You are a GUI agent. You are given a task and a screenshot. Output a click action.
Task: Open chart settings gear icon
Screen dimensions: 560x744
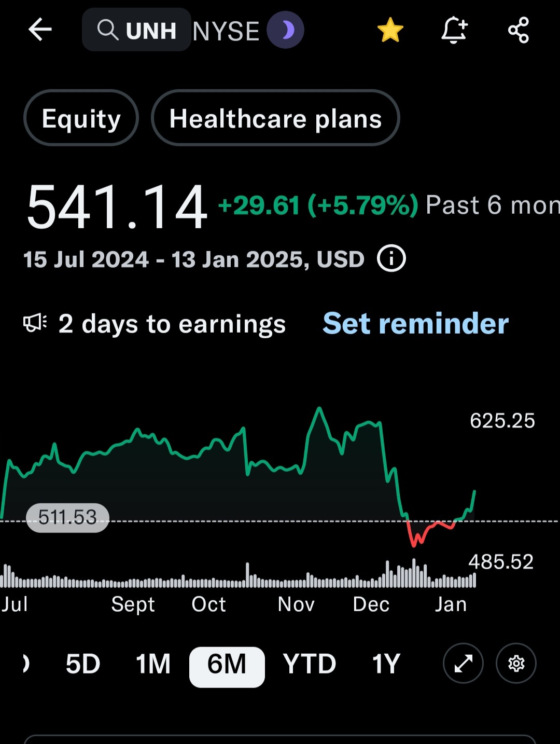(516, 663)
